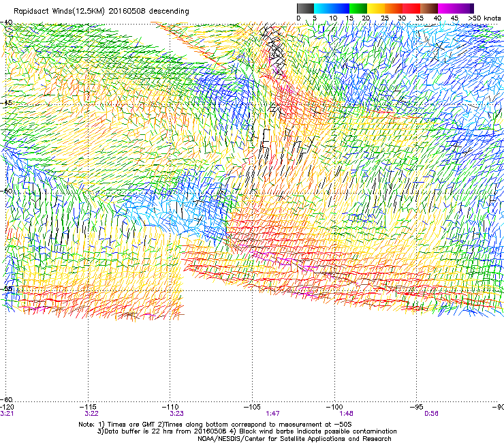Image resolution: width=504 pixels, height=443 pixels.
Task: Click the cyan 5-10 knots legend swatch
Action: [323, 8]
